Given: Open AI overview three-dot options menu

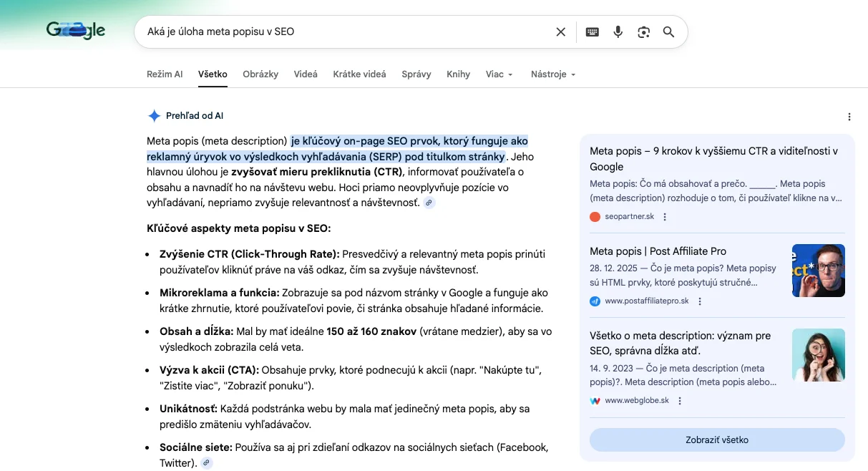Looking at the screenshot, I should [849, 117].
